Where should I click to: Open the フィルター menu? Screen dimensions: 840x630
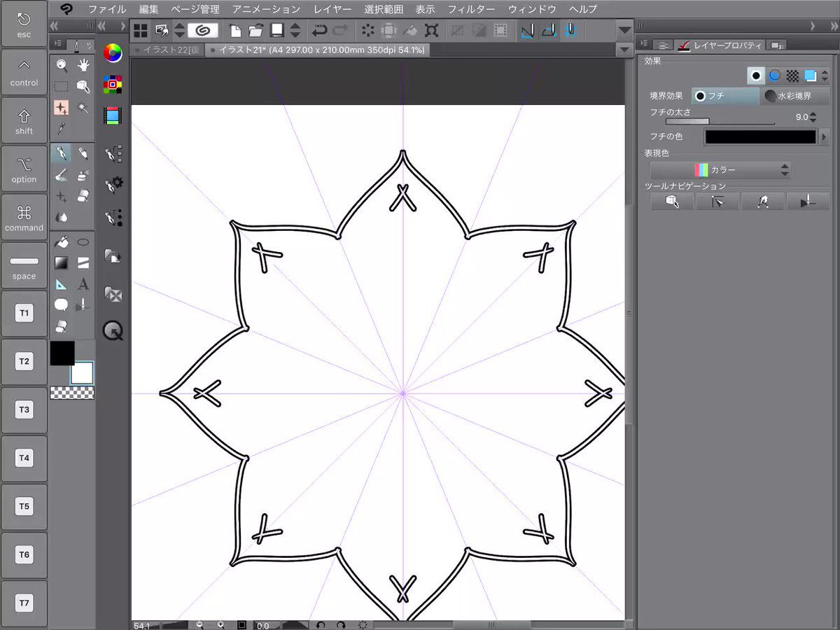(470, 9)
